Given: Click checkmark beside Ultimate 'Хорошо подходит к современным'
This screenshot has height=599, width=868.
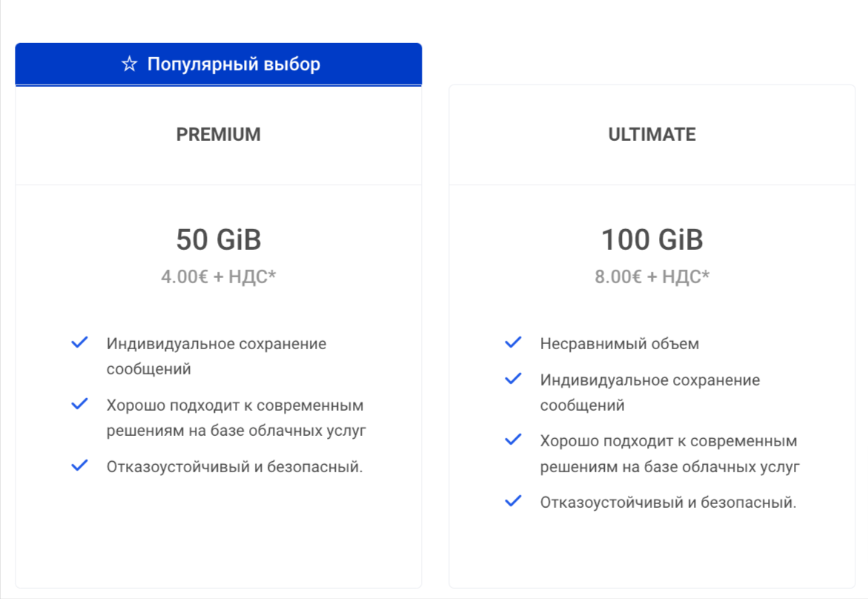Looking at the screenshot, I should point(513,440).
